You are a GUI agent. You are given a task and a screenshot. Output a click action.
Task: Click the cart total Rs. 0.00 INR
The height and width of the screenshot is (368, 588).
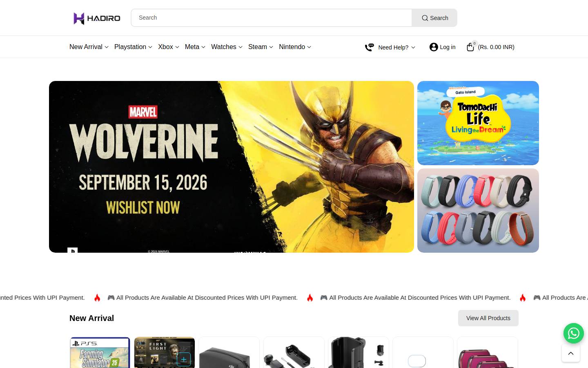click(x=496, y=47)
